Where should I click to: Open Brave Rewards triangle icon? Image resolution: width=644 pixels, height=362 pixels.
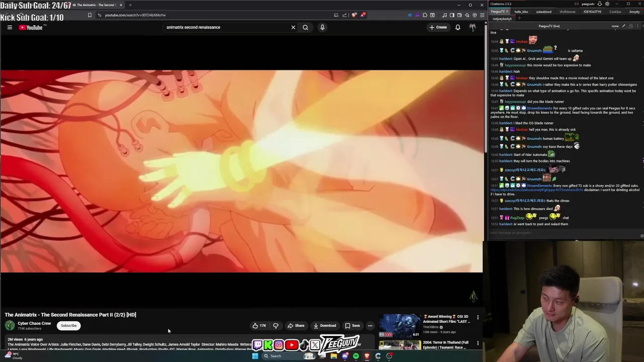(x=363, y=15)
